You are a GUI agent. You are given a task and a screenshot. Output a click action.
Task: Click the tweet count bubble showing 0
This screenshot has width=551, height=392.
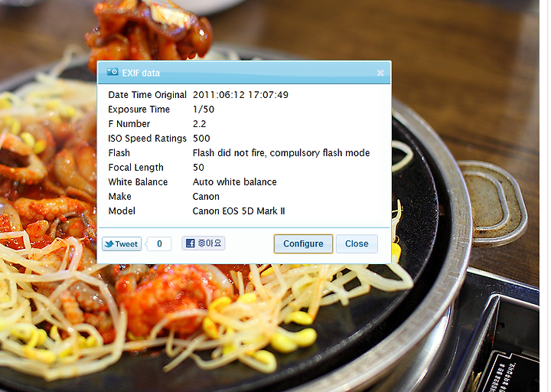159,243
